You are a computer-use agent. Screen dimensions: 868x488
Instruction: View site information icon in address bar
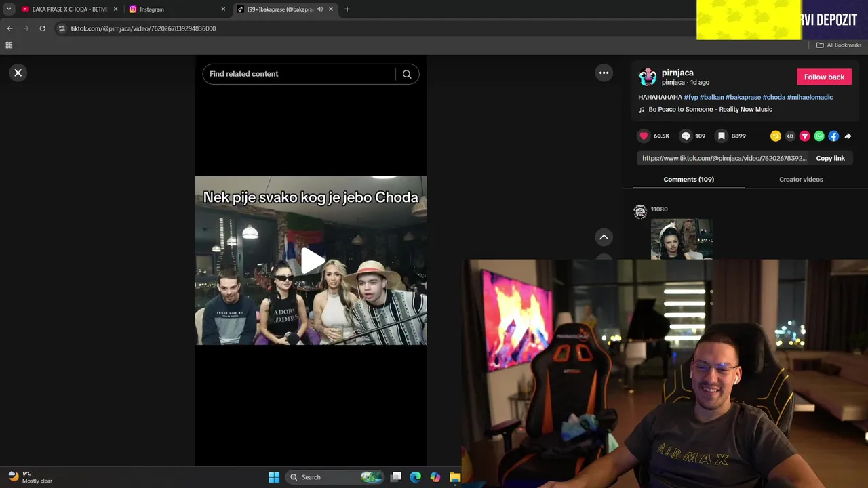click(x=62, y=28)
